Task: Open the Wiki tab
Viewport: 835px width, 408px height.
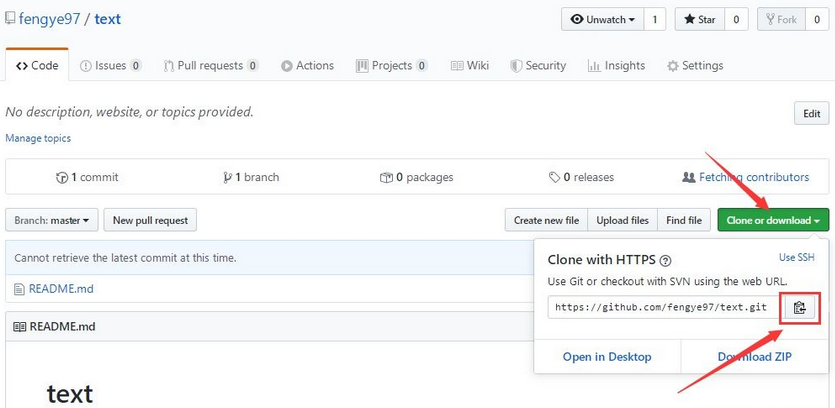Action: (470, 66)
